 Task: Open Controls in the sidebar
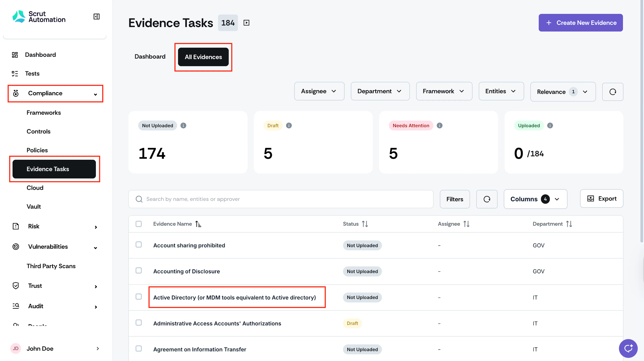pyautogui.click(x=39, y=132)
